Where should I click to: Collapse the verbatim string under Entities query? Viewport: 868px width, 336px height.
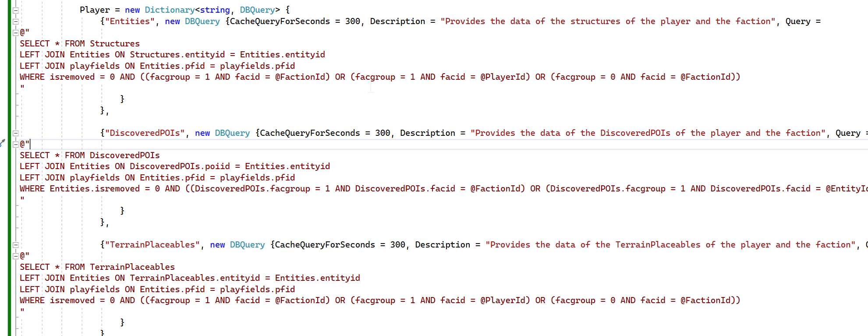pos(16,33)
